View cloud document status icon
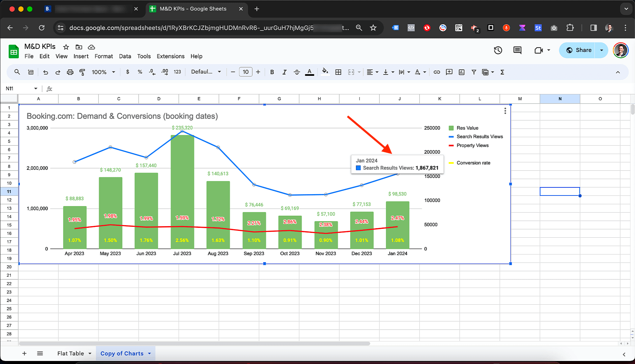This screenshot has width=635, height=364. click(x=91, y=47)
